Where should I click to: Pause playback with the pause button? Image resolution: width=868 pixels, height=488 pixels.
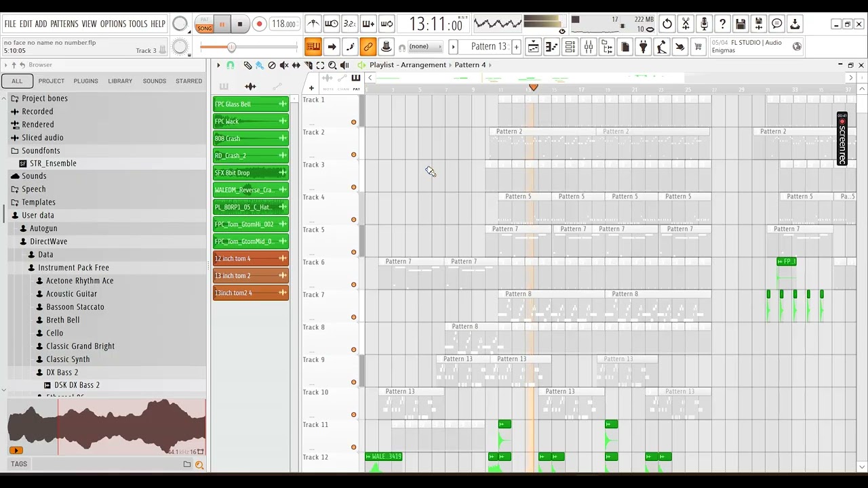[222, 24]
